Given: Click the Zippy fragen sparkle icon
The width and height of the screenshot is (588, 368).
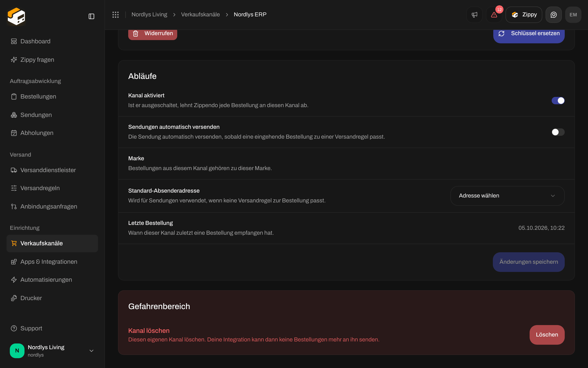Looking at the screenshot, I should click(14, 60).
